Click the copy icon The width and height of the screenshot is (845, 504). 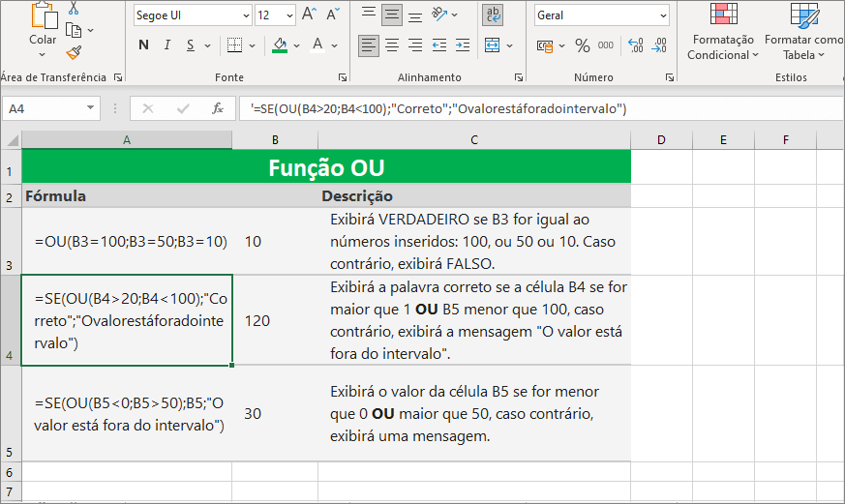[74, 30]
